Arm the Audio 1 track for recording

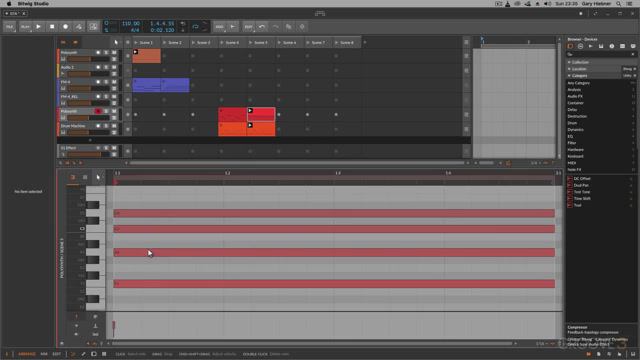click(98, 67)
